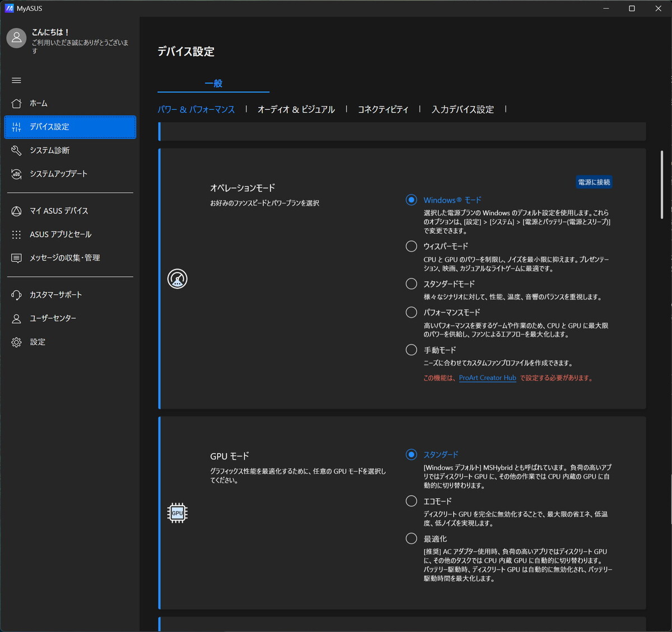Click the person icon beside ユーザーセンター
Viewport: 672px width, 632px height.
click(16, 319)
